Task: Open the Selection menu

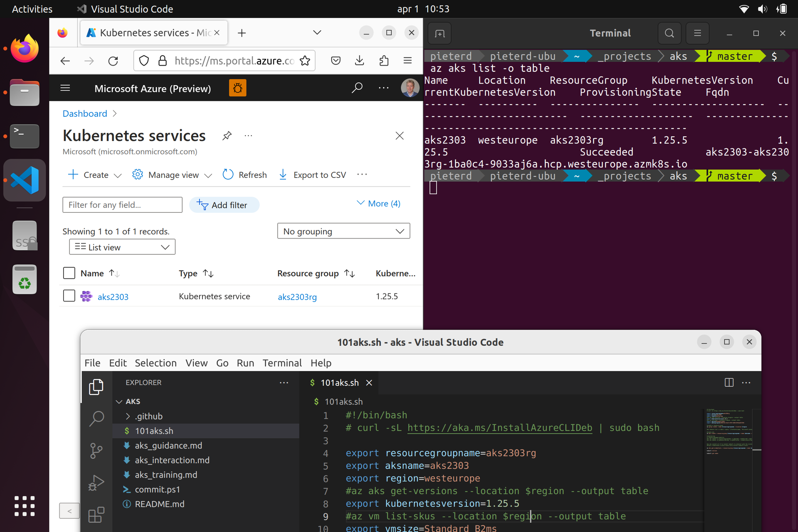Action: click(x=155, y=363)
